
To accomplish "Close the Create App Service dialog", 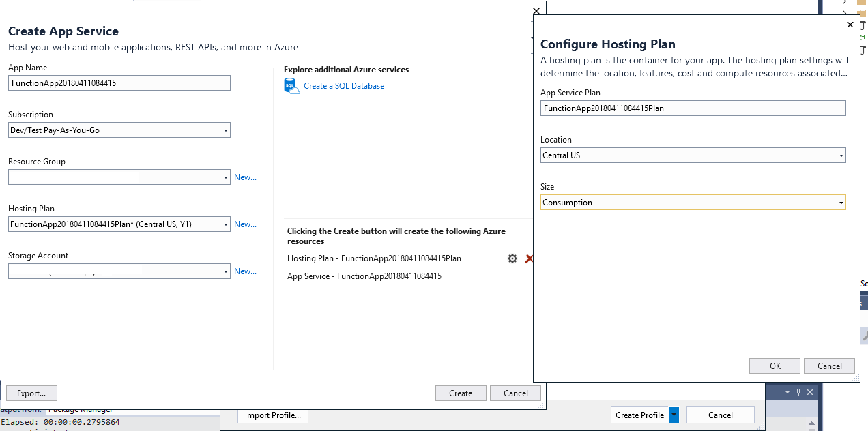I will (536, 11).
